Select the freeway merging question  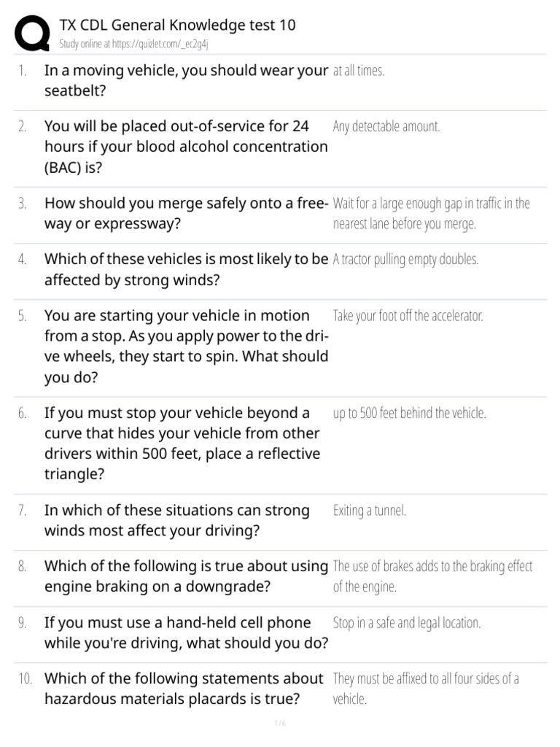[186, 213]
